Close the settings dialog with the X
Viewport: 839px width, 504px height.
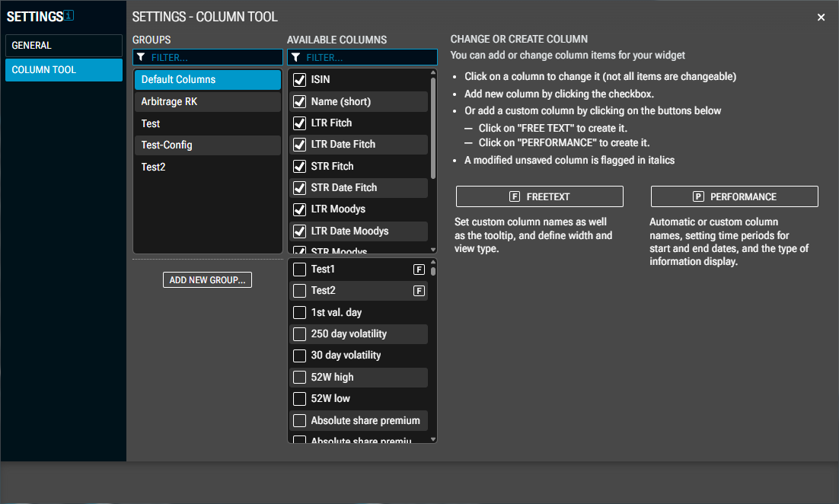(x=821, y=17)
